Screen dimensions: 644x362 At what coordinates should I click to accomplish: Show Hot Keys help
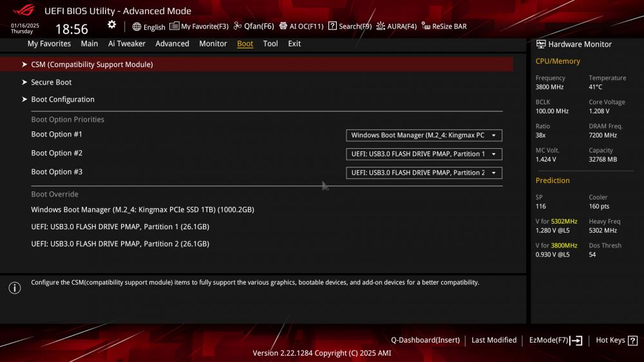tap(610, 340)
